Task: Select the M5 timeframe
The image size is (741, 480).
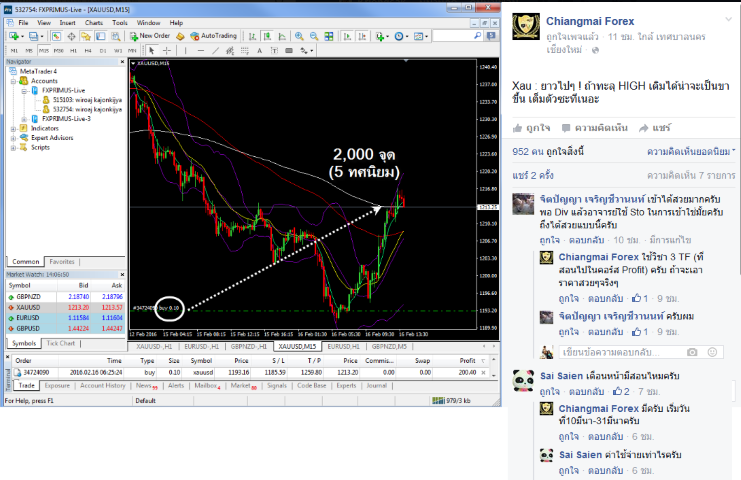Action: click(29, 51)
